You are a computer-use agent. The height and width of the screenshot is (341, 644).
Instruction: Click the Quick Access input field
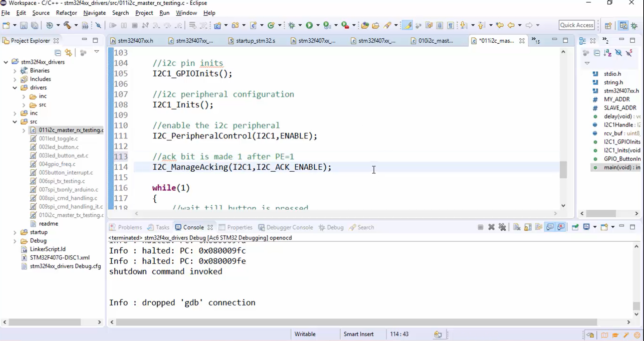coord(576,25)
